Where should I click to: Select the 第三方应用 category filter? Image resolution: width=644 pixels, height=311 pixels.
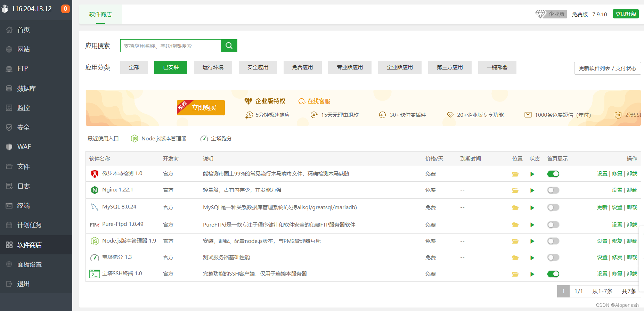coord(450,67)
